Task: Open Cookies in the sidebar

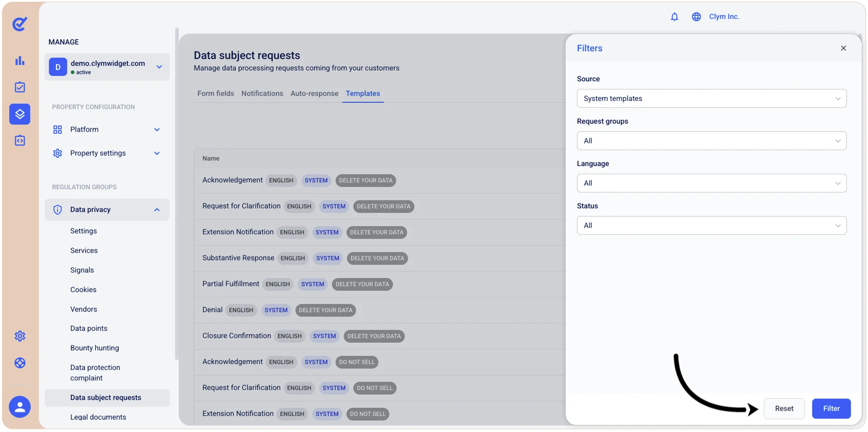Action: [x=83, y=290]
